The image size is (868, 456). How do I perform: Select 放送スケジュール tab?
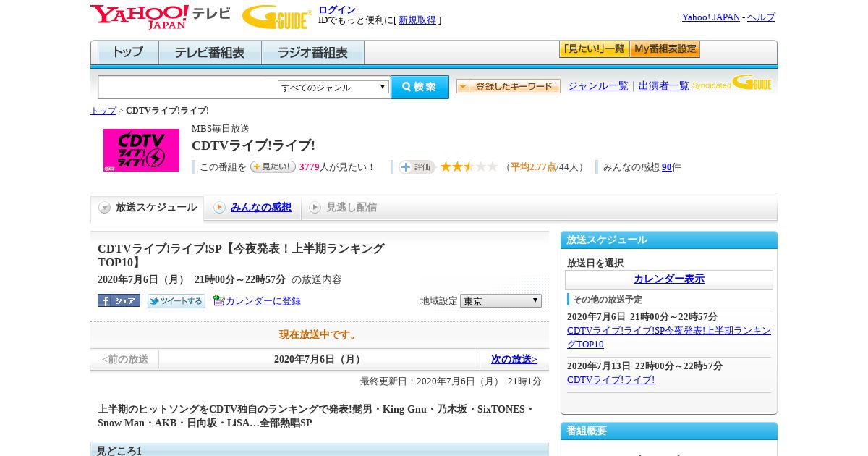click(x=148, y=208)
